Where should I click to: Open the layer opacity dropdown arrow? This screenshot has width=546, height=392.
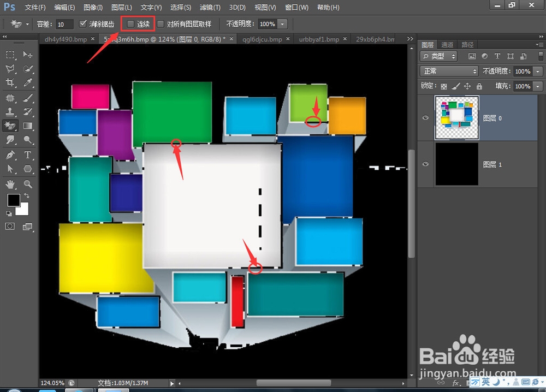[x=538, y=72]
